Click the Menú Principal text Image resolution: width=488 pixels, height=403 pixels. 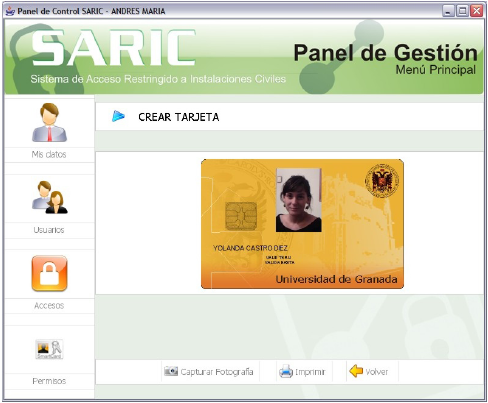435,70
